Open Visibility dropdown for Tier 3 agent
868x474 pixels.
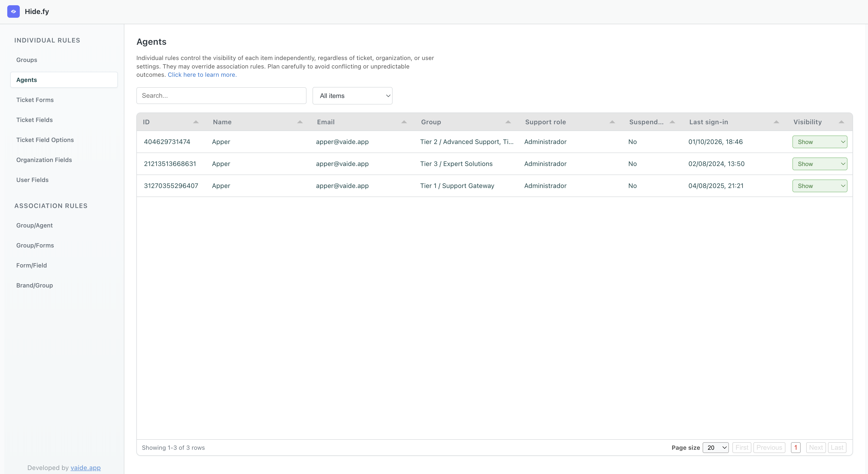(x=819, y=164)
